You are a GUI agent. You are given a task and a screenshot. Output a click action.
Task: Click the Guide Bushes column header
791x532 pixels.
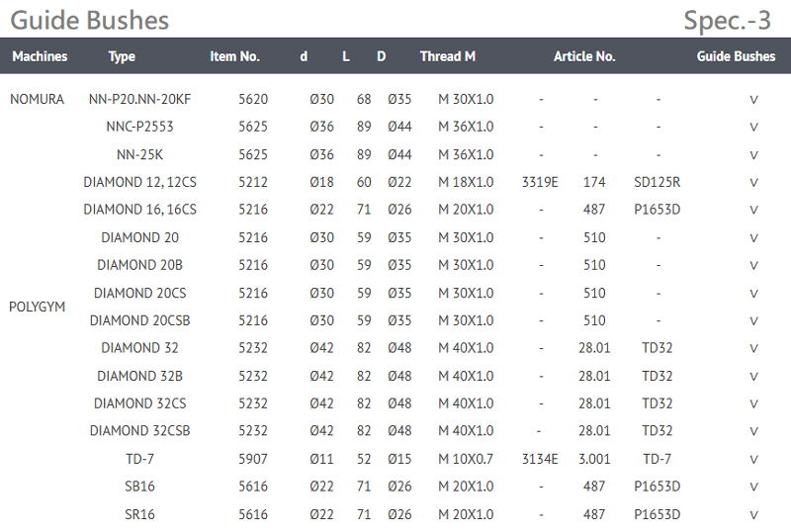click(736, 56)
